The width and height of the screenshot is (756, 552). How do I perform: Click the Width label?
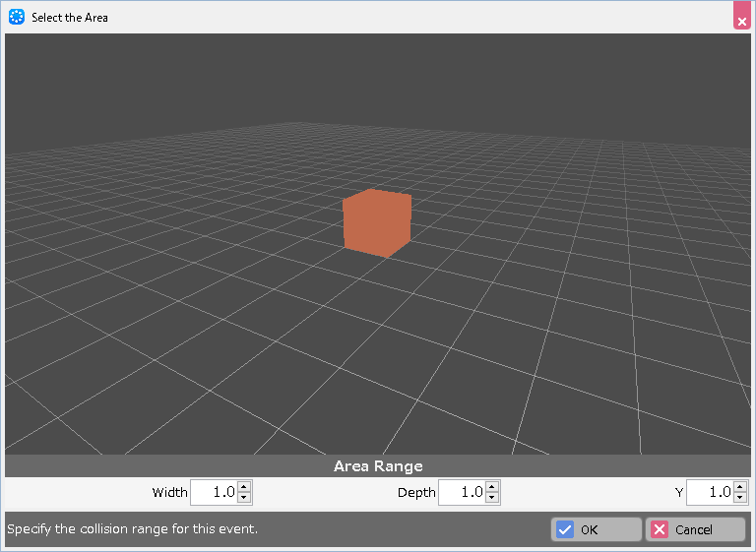coord(169,493)
